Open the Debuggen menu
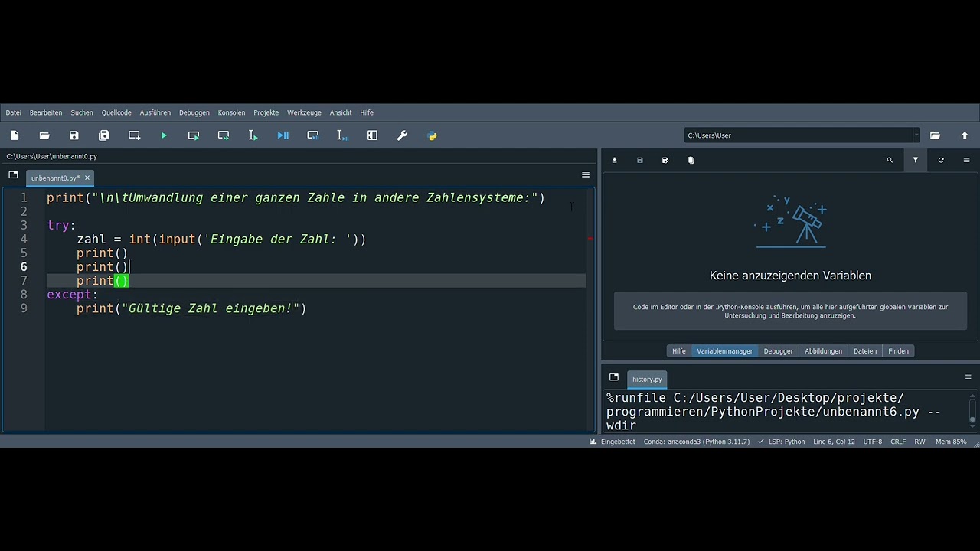The image size is (980, 551). (x=194, y=112)
